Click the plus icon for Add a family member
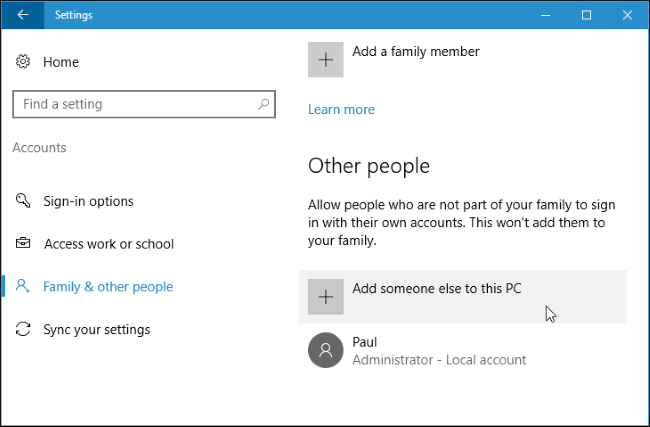The width and height of the screenshot is (650, 427). (326, 60)
